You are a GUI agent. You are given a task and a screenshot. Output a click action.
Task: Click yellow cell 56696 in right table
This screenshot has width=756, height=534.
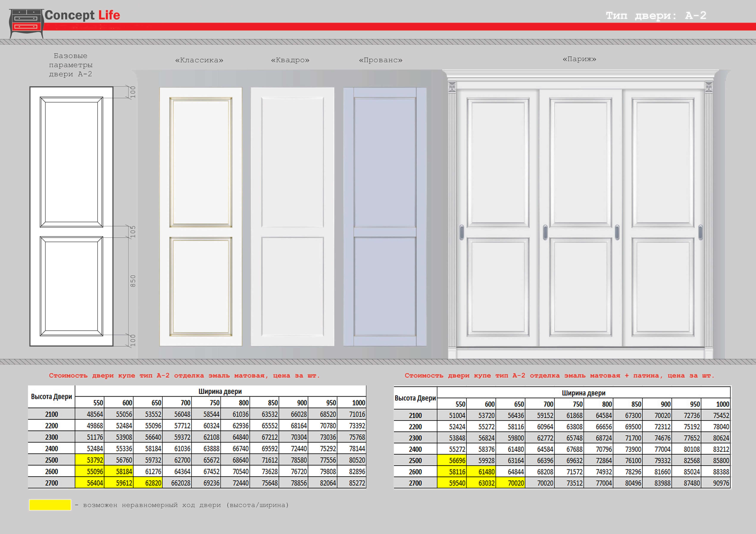pyautogui.click(x=452, y=461)
